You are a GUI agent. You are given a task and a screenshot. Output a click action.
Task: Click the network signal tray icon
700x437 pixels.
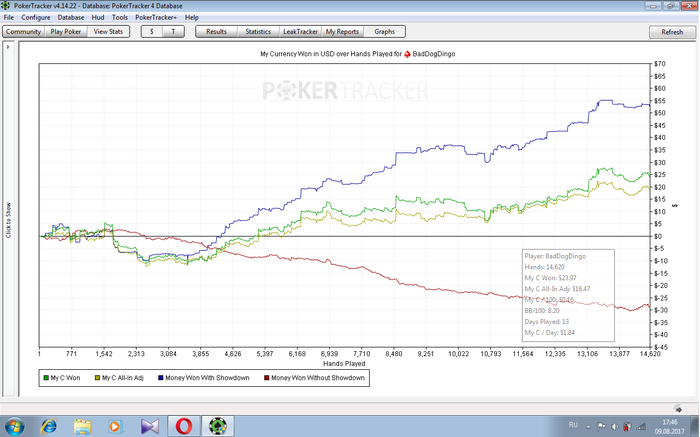pyautogui.click(x=642, y=426)
